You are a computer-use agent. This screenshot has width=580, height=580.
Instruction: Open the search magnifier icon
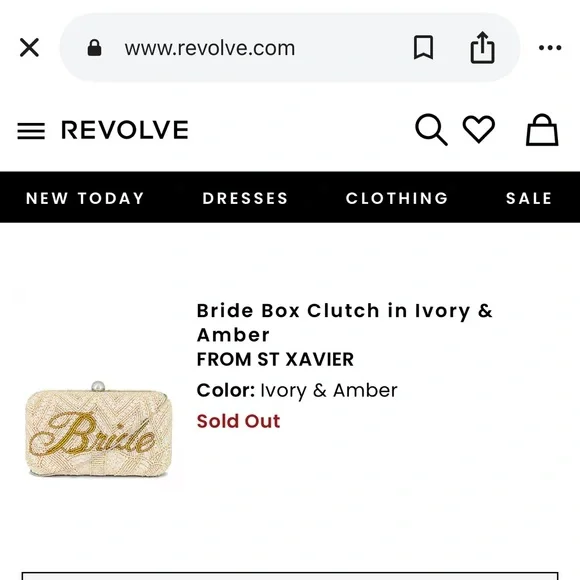coord(431,129)
